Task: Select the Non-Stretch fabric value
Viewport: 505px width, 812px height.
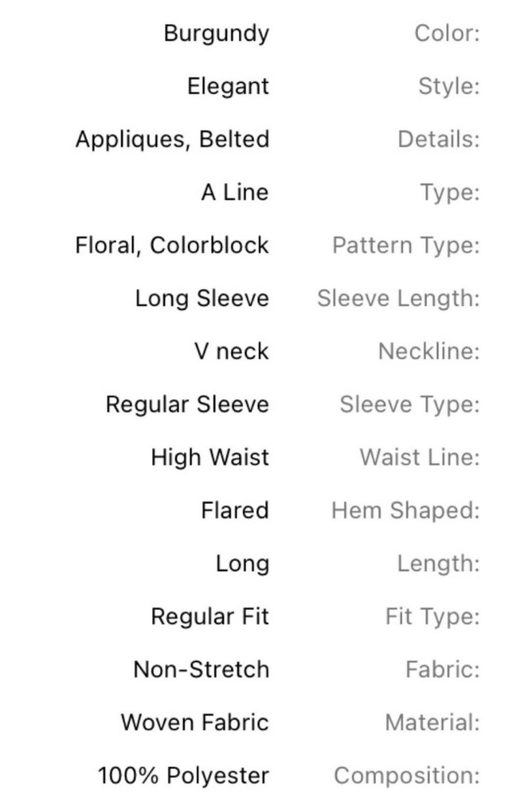Action: (x=201, y=670)
